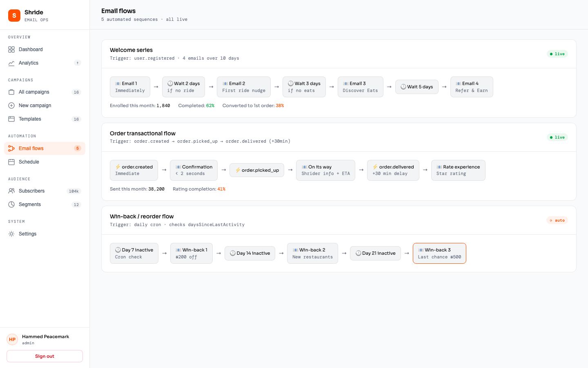Viewport: 588px width, 368px height.
Task: Click the Segments clock icon
Action: [11, 204]
